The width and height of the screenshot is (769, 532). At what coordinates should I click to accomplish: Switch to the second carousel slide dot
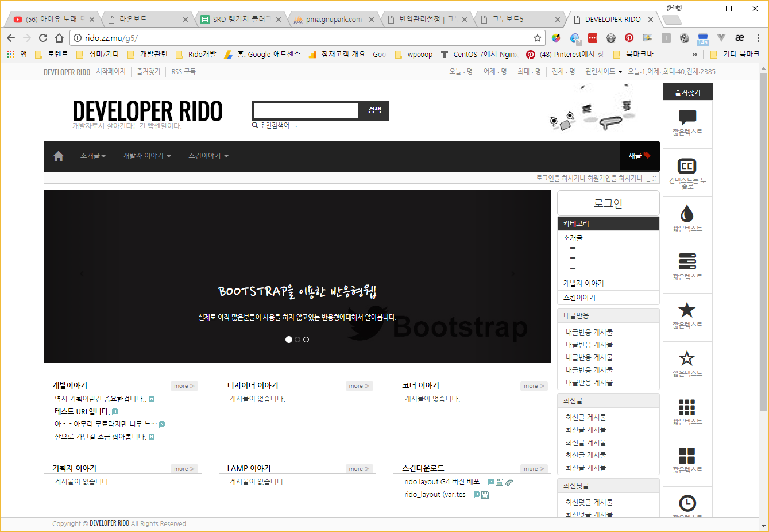pos(297,340)
